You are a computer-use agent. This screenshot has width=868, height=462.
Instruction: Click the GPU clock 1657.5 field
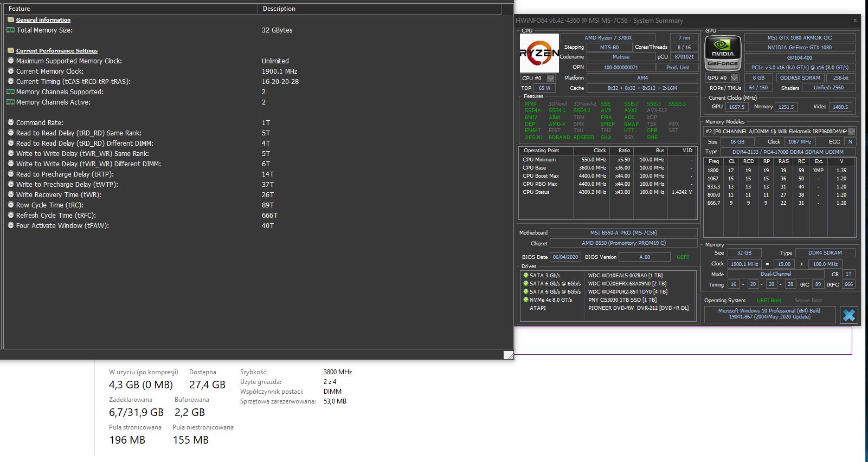pyautogui.click(x=737, y=107)
